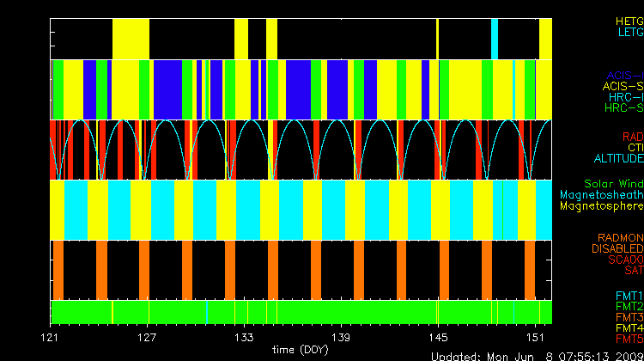The width and height of the screenshot is (644, 361).
Task: Click the HETG legend label
Action: point(629,21)
